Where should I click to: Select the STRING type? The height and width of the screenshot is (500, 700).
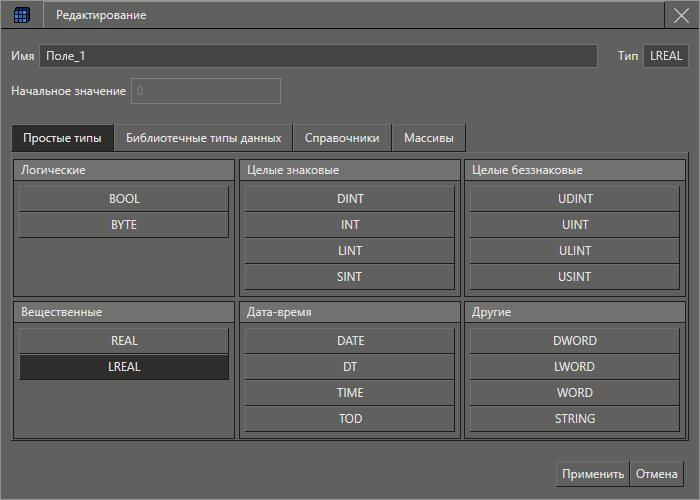point(575,419)
